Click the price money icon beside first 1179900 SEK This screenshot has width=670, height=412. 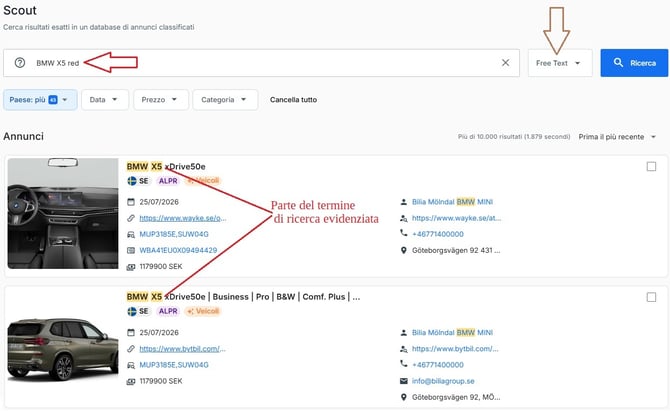click(131, 267)
